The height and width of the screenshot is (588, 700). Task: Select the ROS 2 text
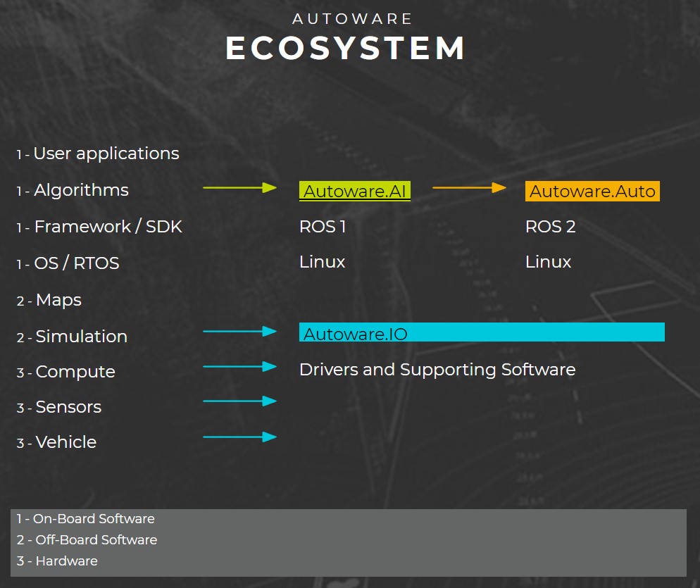pyautogui.click(x=550, y=227)
